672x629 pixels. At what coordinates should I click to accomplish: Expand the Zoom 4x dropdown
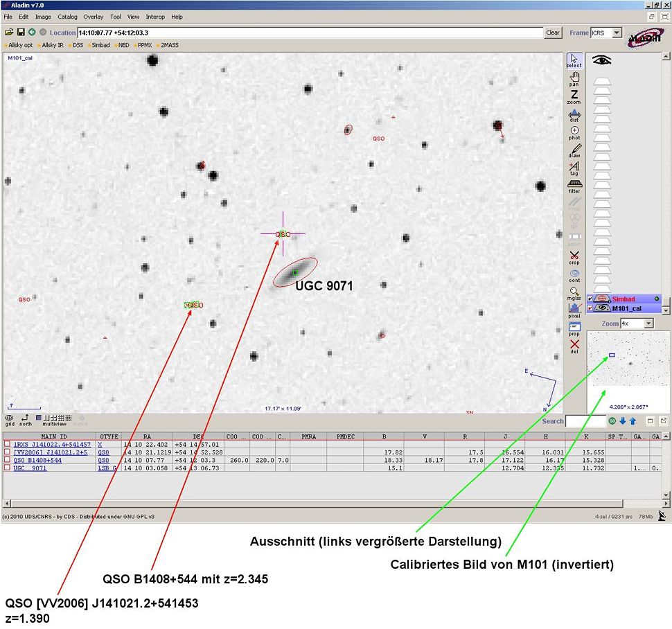648,324
